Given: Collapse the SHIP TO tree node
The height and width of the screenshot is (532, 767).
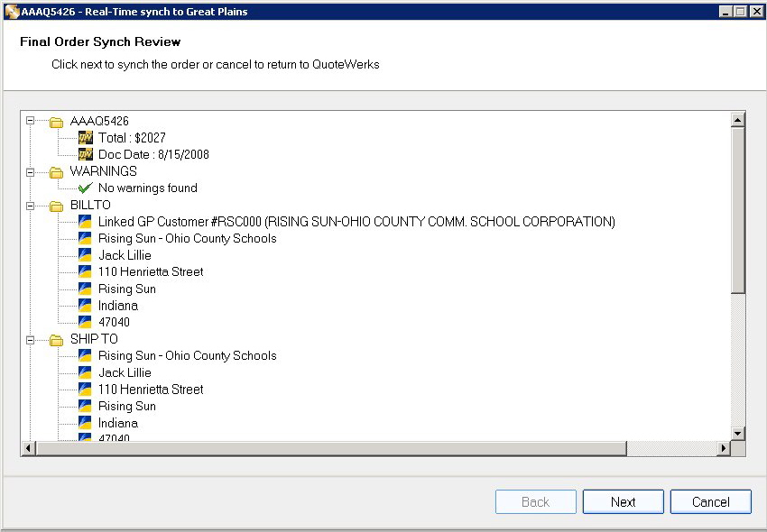Looking at the screenshot, I should (31, 340).
